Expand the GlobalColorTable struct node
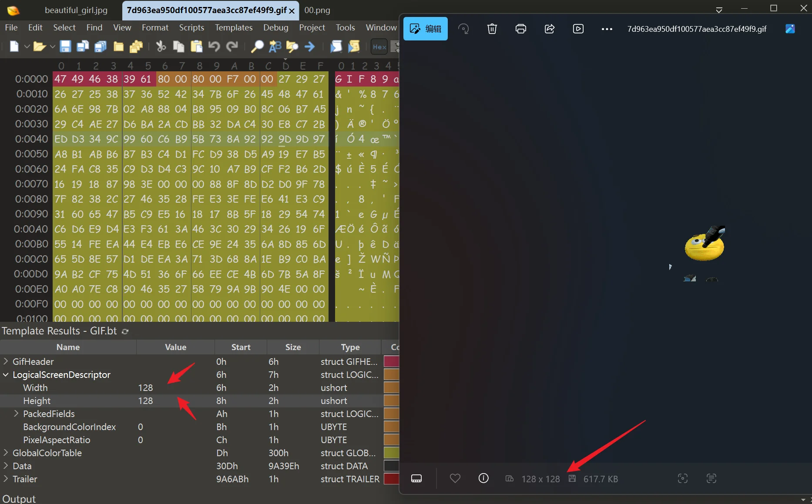This screenshot has width=812, height=504. click(x=6, y=453)
